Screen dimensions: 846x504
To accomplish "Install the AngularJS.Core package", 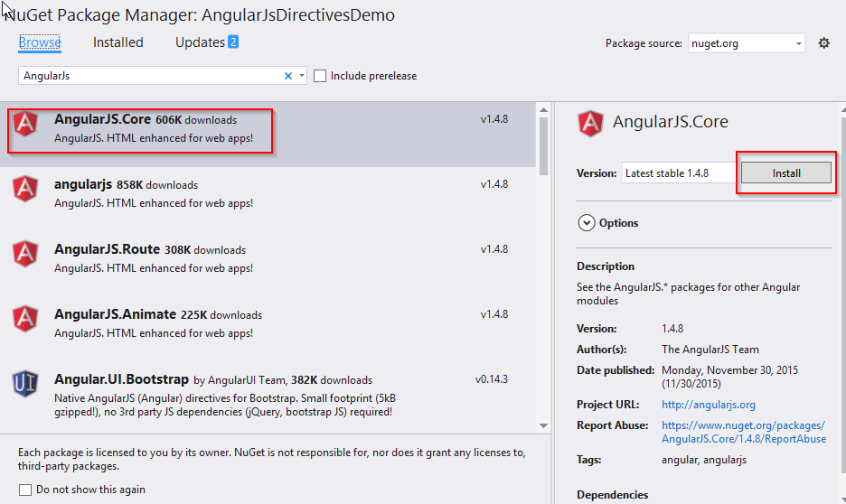I will 786,173.
